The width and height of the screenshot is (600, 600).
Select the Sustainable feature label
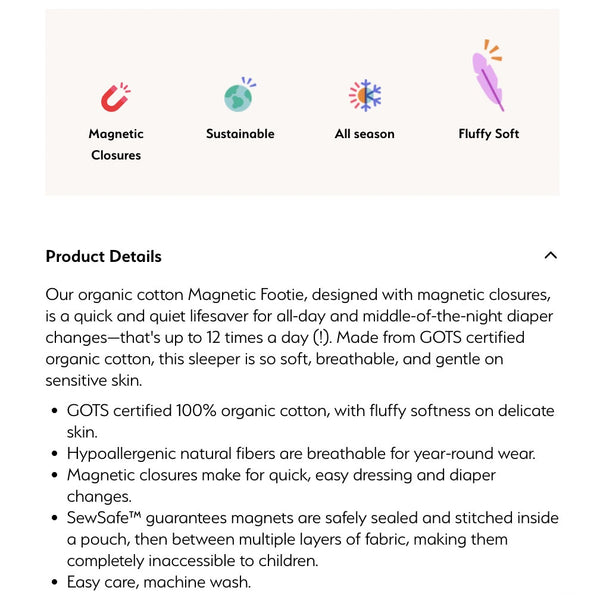click(240, 134)
